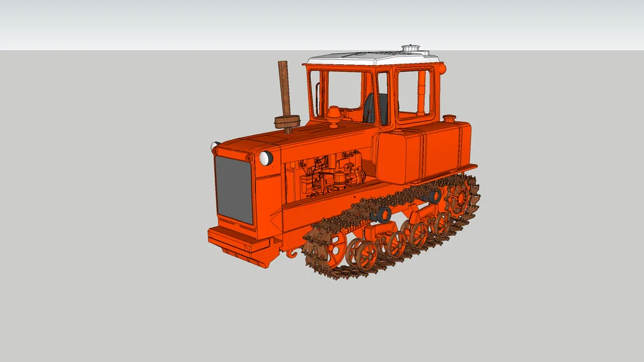Image resolution: width=644 pixels, height=362 pixels.
Task: Select the gray front radiator grille
Action: click(234, 189)
